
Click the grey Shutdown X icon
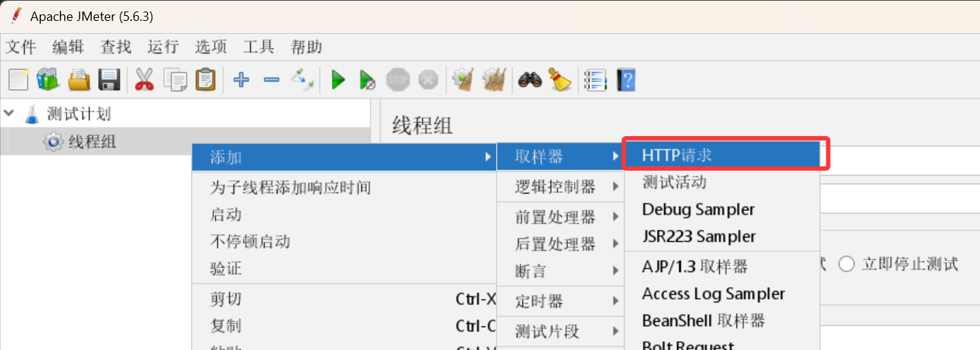click(x=428, y=79)
